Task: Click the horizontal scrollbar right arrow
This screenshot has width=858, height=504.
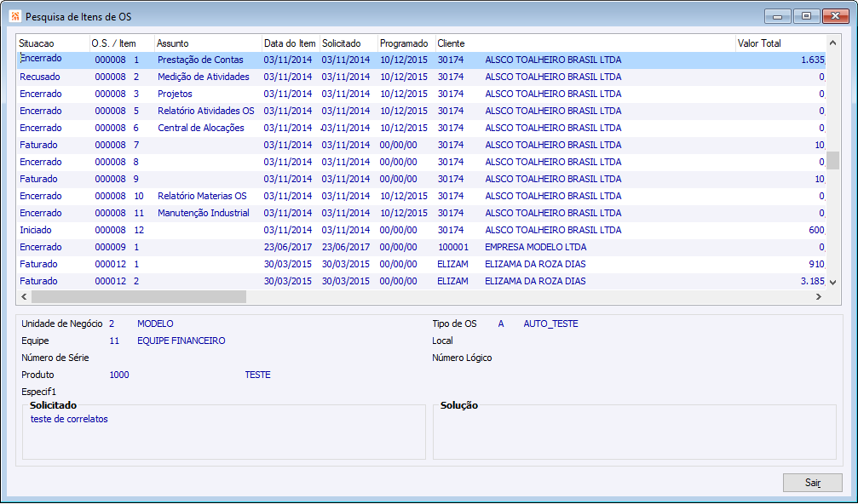Action: [819, 296]
